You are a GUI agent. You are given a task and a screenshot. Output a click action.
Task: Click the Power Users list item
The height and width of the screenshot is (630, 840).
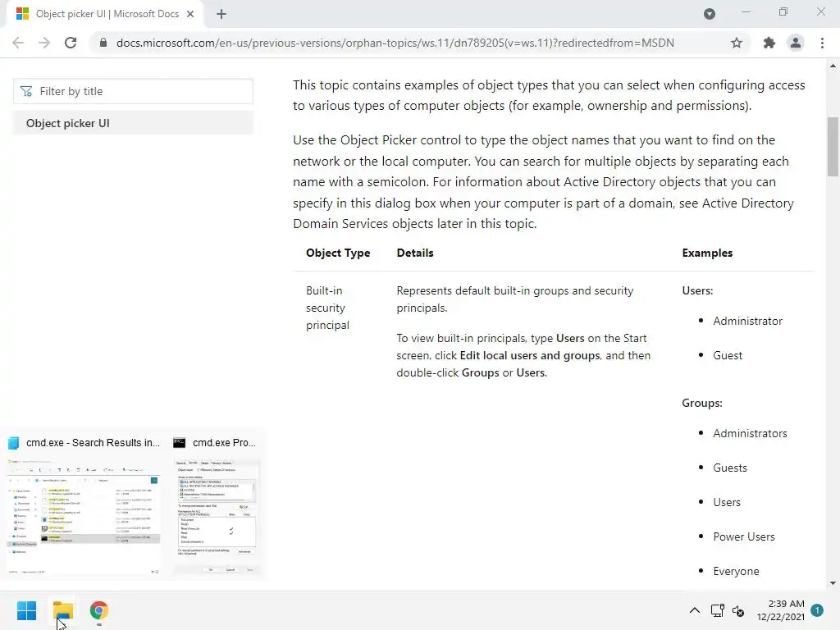click(743, 536)
